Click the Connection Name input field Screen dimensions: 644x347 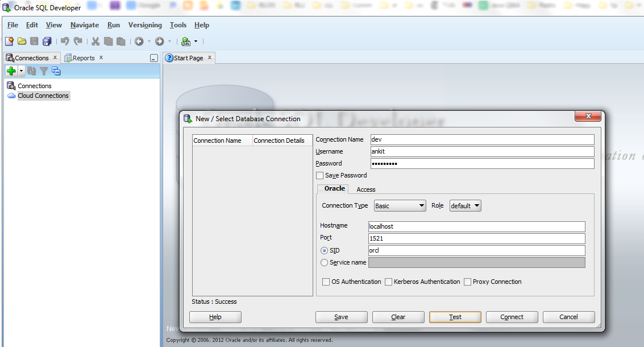(482, 139)
